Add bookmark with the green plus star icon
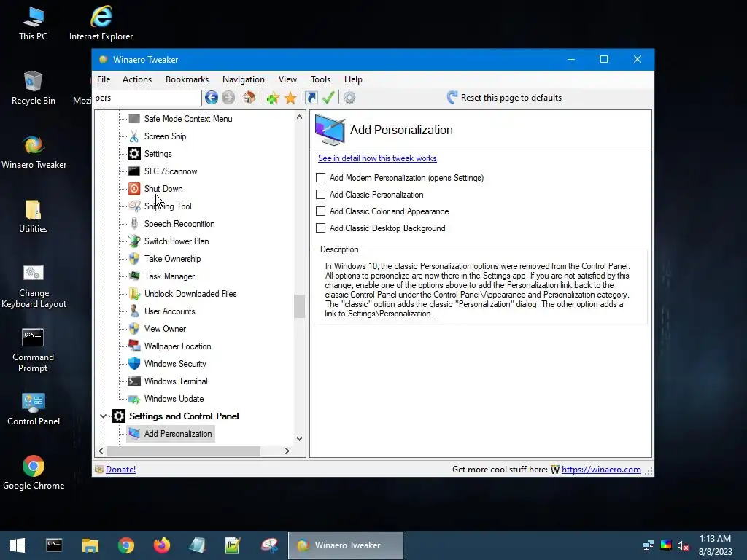Screen dimensions: 747x560 point(273,98)
